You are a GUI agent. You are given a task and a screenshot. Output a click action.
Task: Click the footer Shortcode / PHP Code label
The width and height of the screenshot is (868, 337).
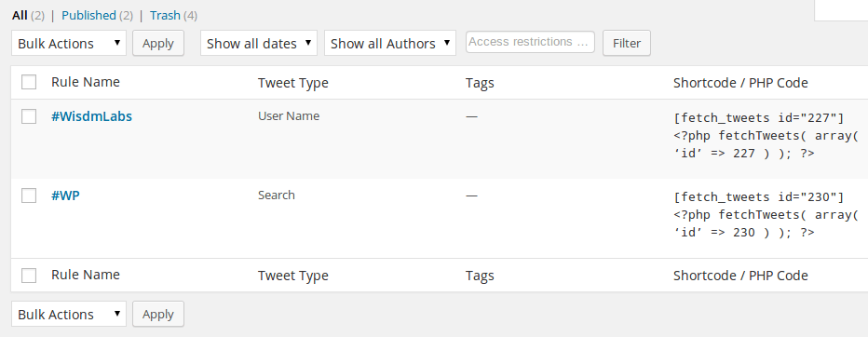coord(740,276)
